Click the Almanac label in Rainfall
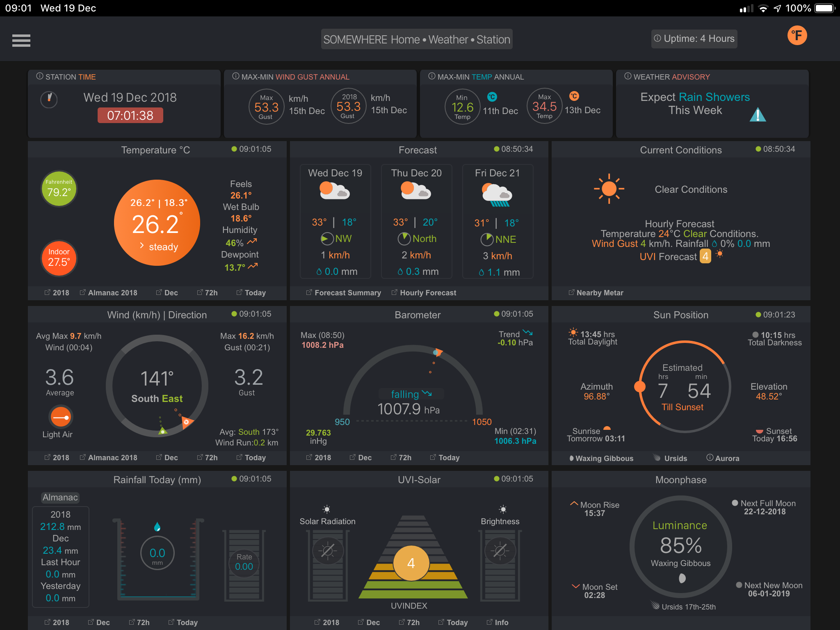 click(x=60, y=498)
